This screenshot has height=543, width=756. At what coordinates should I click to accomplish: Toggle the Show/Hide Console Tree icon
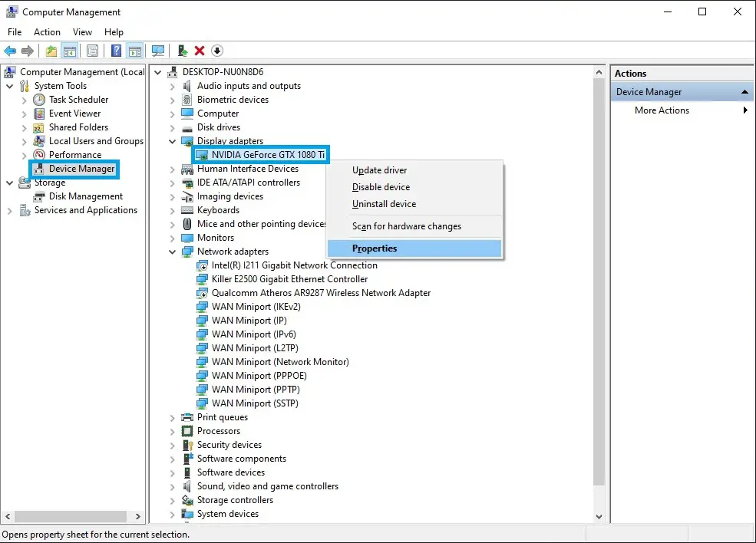69,51
